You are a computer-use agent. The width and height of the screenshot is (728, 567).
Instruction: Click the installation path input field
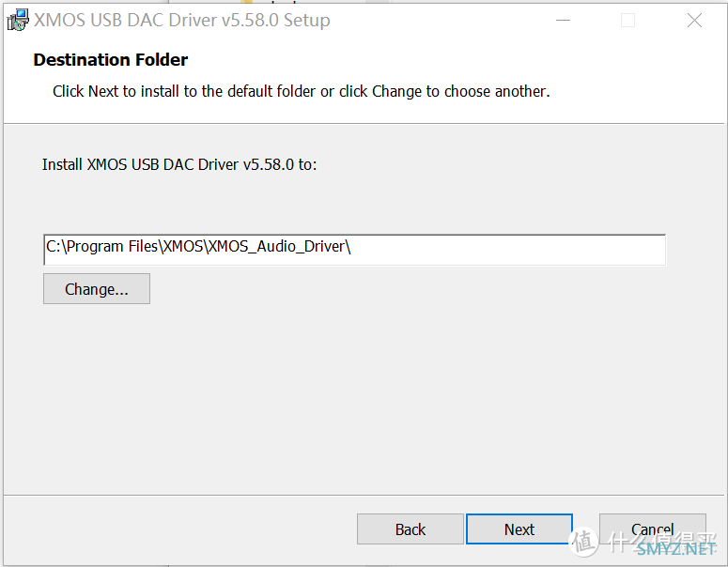click(x=355, y=250)
